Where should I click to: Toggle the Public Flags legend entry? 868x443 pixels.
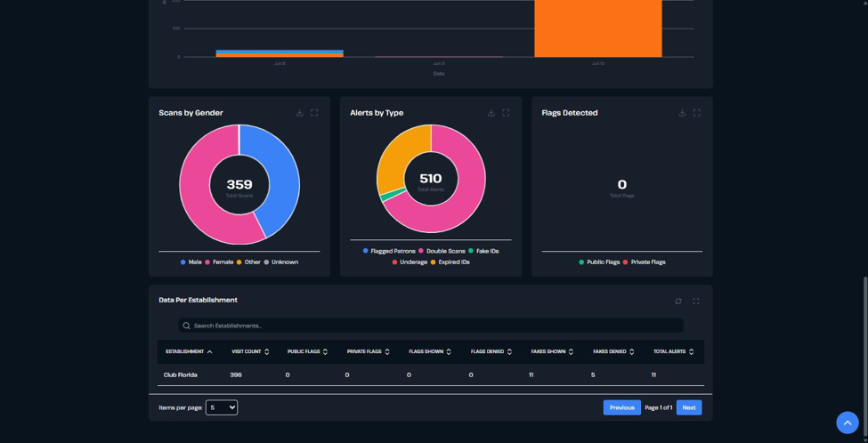tap(599, 262)
